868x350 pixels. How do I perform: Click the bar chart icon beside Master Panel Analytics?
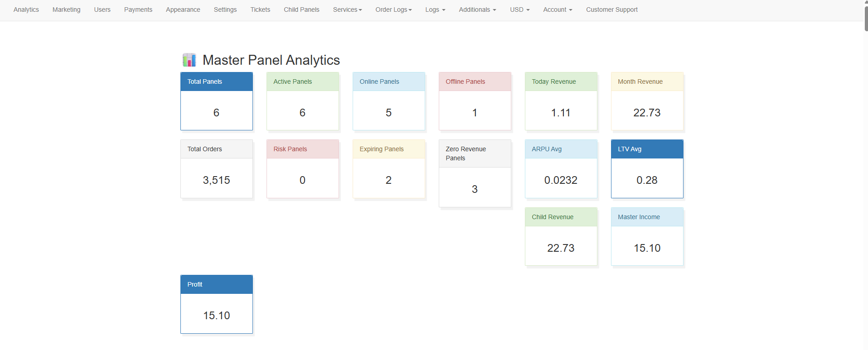click(189, 60)
